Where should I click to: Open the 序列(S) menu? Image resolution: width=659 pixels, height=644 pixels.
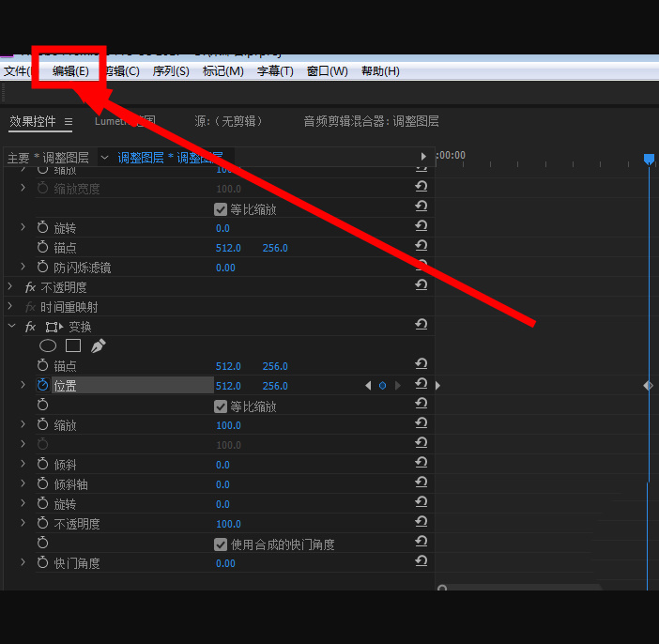click(171, 71)
